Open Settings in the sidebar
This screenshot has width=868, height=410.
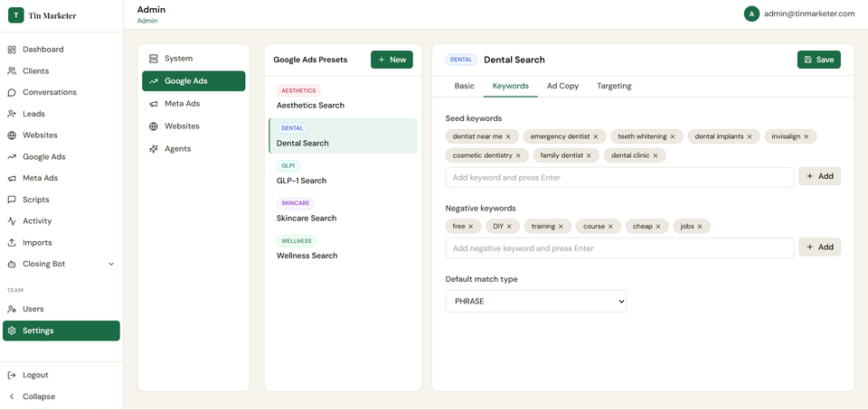[x=61, y=331]
